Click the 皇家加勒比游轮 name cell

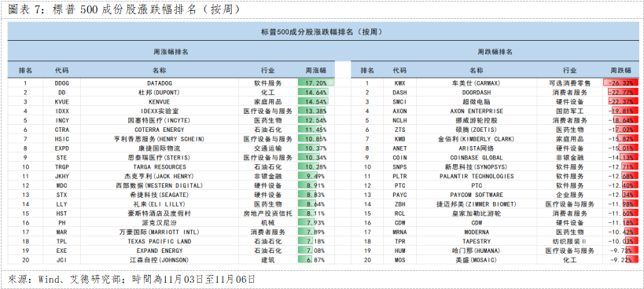pos(476,214)
